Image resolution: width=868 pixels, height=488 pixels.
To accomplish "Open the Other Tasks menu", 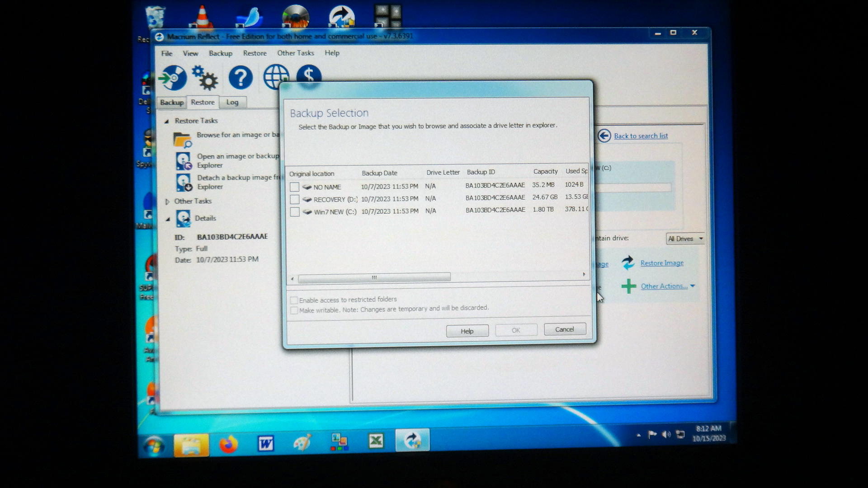I will pyautogui.click(x=296, y=53).
